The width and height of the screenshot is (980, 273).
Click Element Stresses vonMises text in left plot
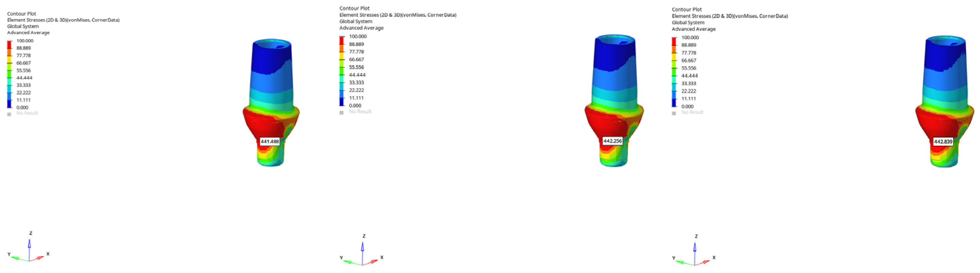(63, 20)
